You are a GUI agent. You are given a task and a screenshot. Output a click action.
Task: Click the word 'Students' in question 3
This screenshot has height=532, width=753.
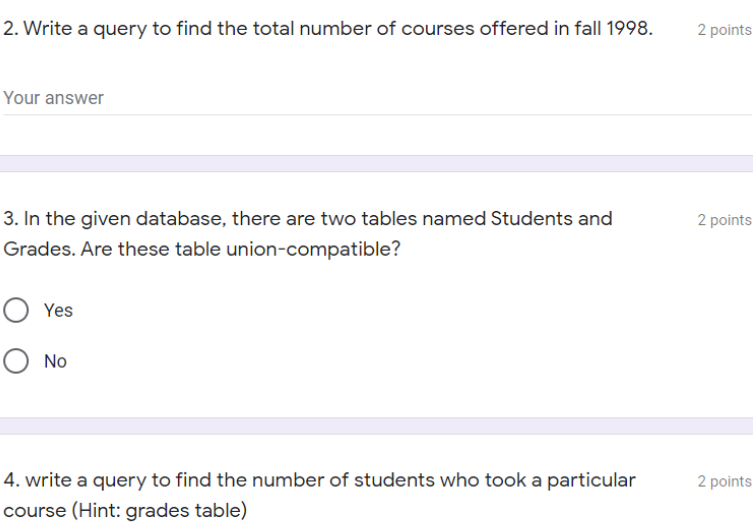click(532, 219)
